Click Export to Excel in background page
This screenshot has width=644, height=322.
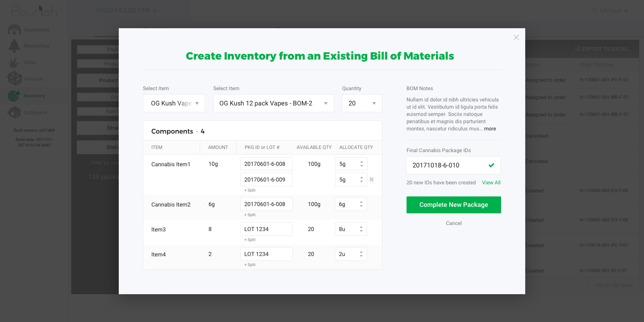coord(602,49)
